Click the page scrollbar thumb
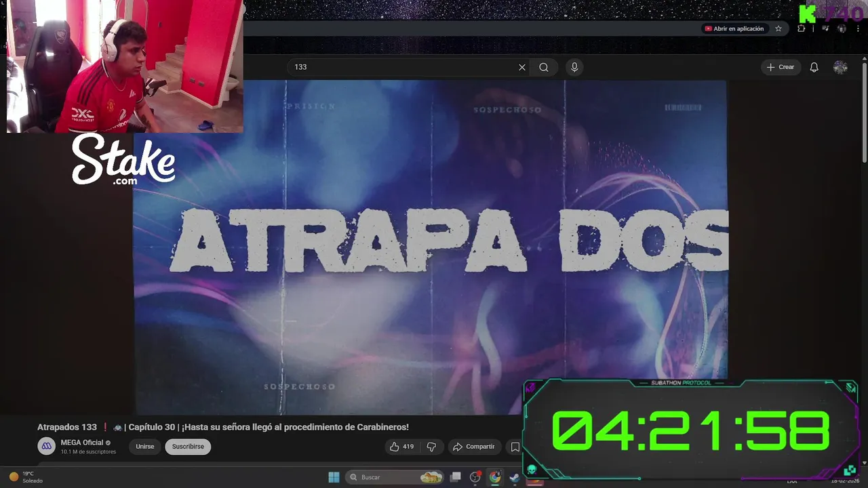Screen dimensions: 868x488 [x=864, y=113]
